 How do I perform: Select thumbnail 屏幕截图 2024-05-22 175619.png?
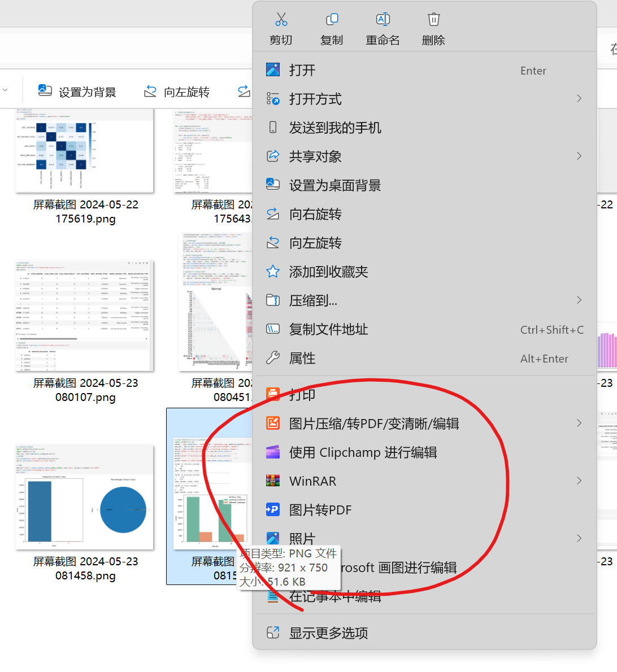click(x=84, y=150)
